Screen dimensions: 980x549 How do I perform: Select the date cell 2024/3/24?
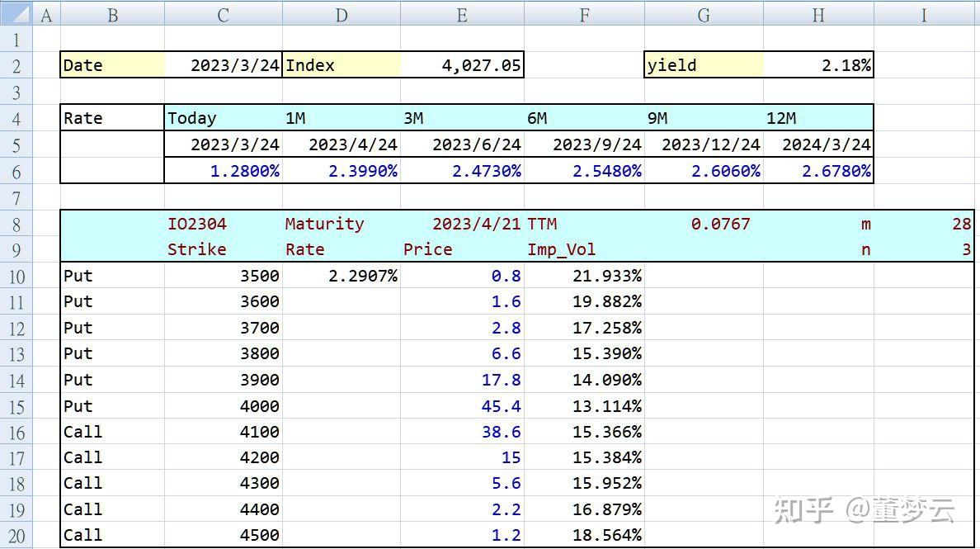pyautogui.click(x=818, y=144)
